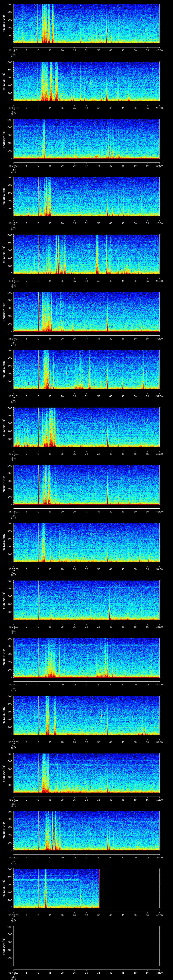Click the 20-second tick label under the 18:33:00 plot
Image resolution: width=173 pixels, height=980 pixels.
pos(62,569)
